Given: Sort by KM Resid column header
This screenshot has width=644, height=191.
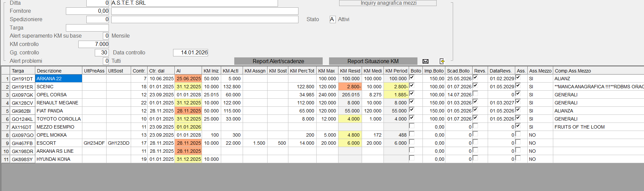Looking at the screenshot, I should (350, 71).
